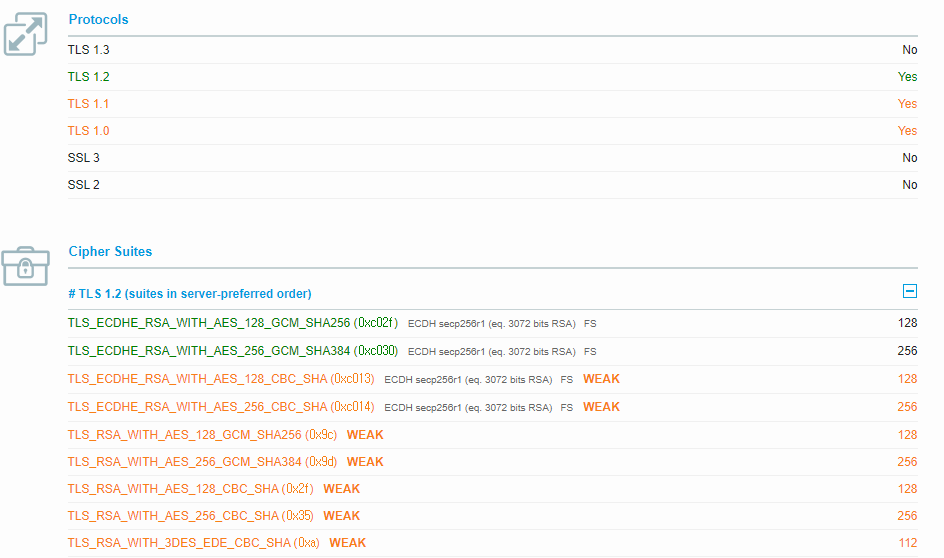This screenshot has height=558, width=944.
Task: Click WEAK label on the 0xc013 suite
Action: [x=601, y=379]
